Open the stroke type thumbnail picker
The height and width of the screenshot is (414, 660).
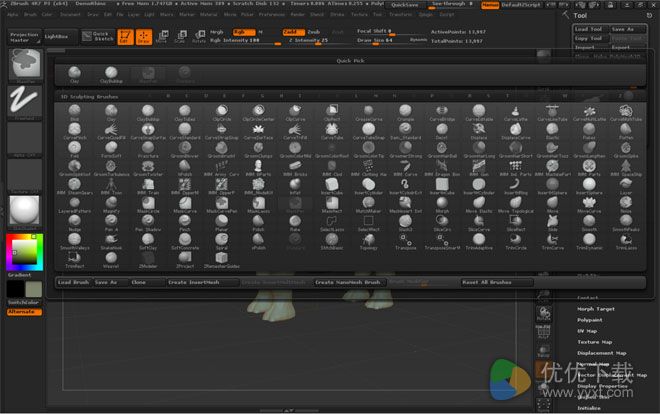click(x=25, y=100)
